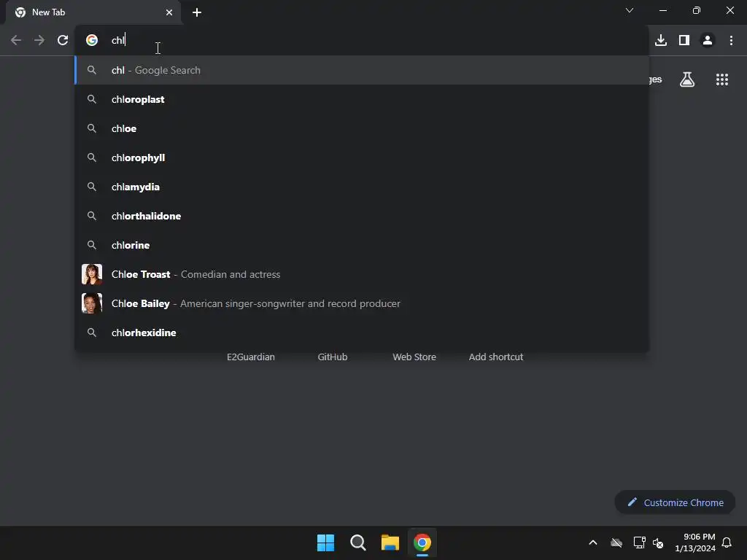Choose the chlorthalidone suggestion

(x=362, y=216)
